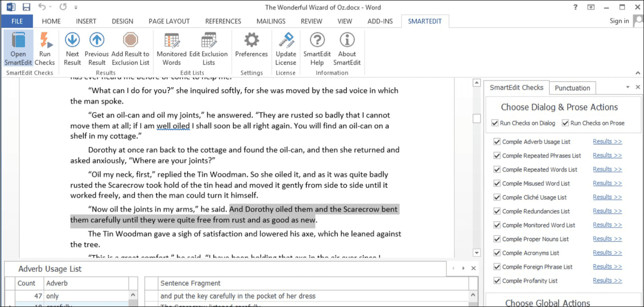644x307 pixels.
Task: Go to Next Result
Action: tap(72, 49)
